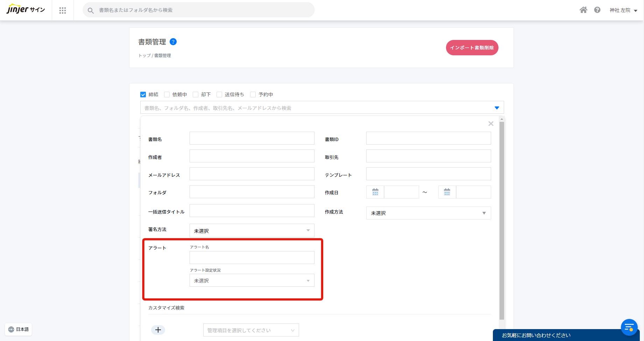Open the 日本語 language selector
Viewport: 644px width, 341px height.
click(19, 329)
